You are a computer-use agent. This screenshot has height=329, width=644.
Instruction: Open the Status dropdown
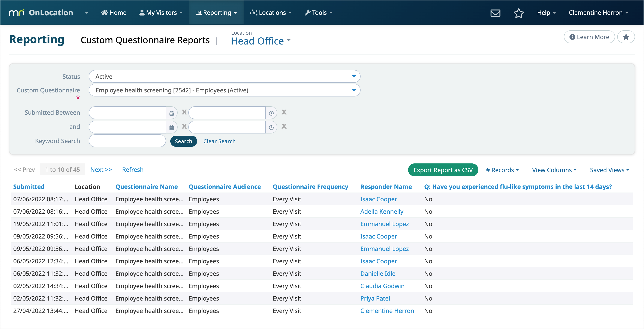pyautogui.click(x=224, y=76)
